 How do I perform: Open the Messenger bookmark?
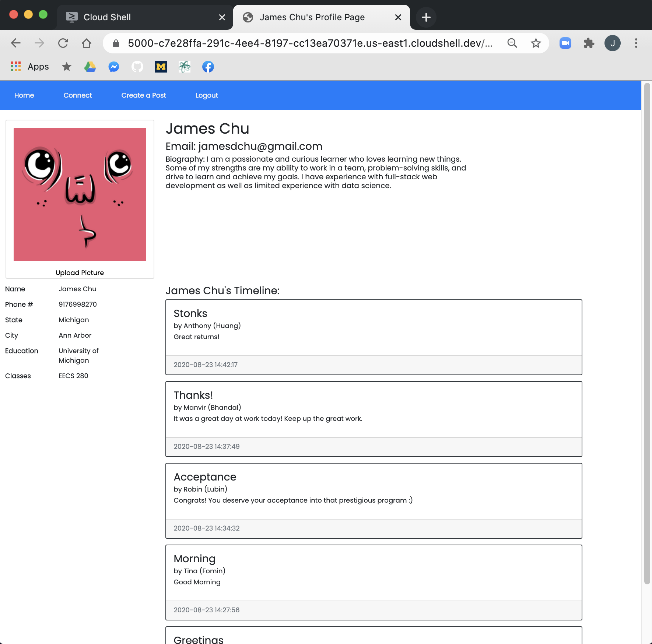114,67
